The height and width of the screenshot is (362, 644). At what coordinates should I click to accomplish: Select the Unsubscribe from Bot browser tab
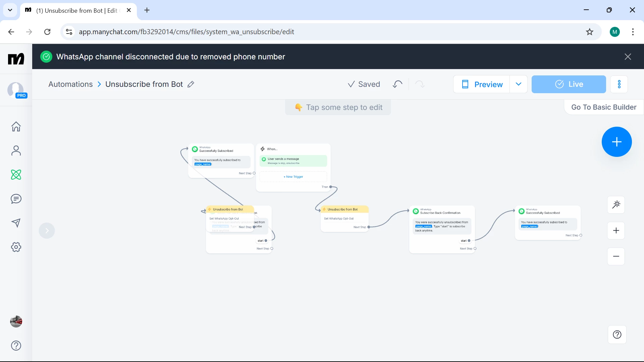click(x=78, y=10)
